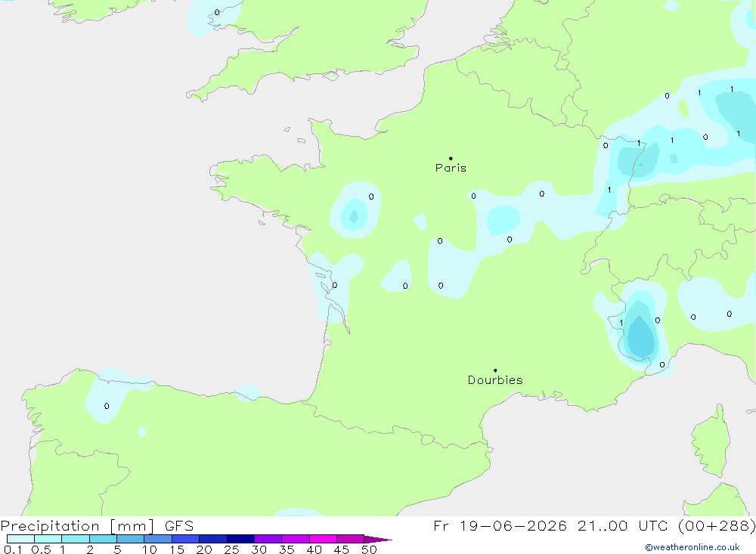Pick the 0.5–1 mm legend color swatch
This screenshot has width=756, height=554.
(48, 539)
